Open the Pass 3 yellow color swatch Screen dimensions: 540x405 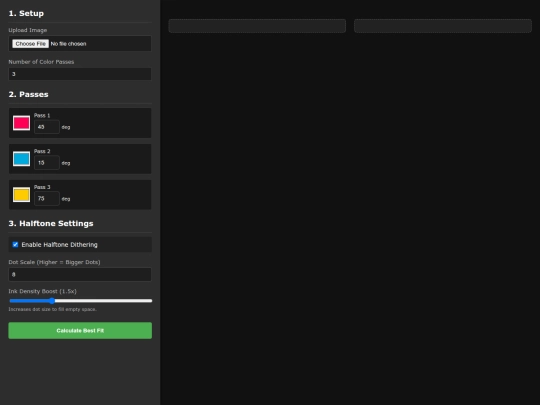[x=21, y=195]
